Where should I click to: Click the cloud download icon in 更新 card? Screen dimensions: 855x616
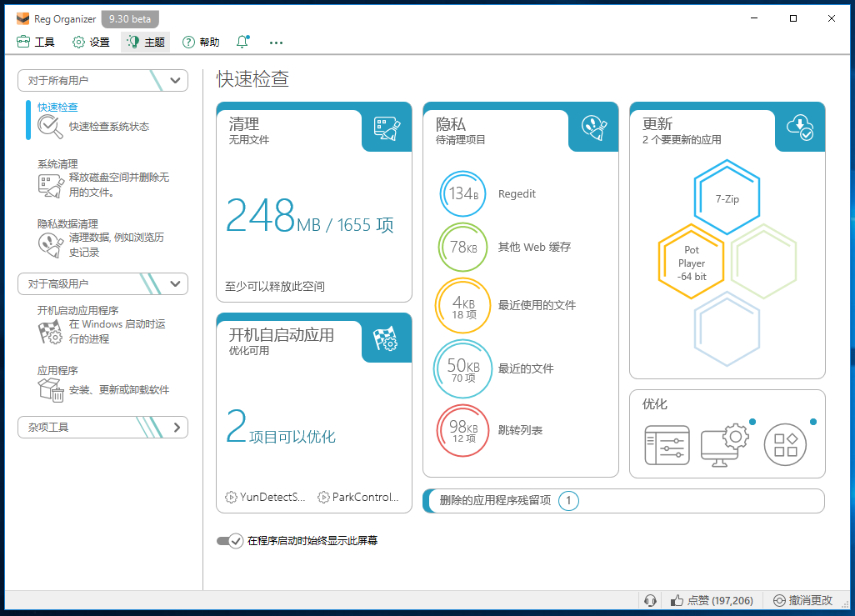tap(800, 127)
